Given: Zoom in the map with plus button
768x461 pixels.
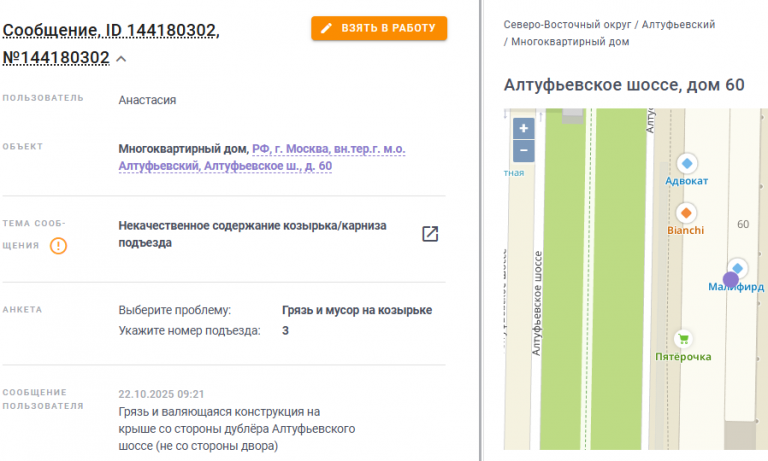Looking at the screenshot, I should (x=524, y=128).
